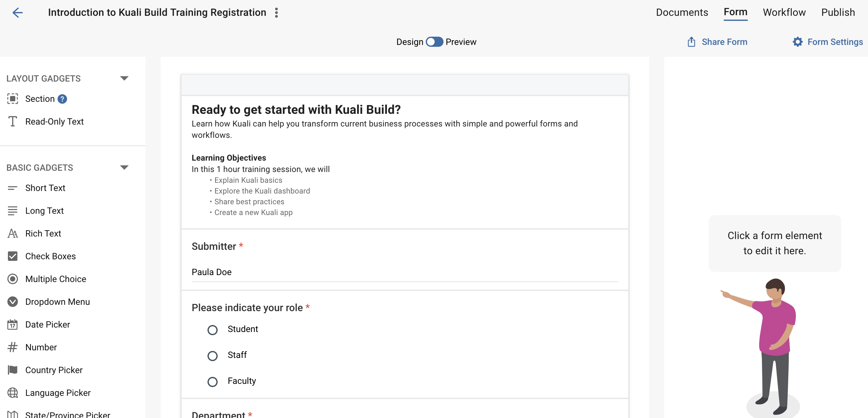Click the Number gadget label
The width and height of the screenshot is (868, 418).
pyautogui.click(x=41, y=347)
